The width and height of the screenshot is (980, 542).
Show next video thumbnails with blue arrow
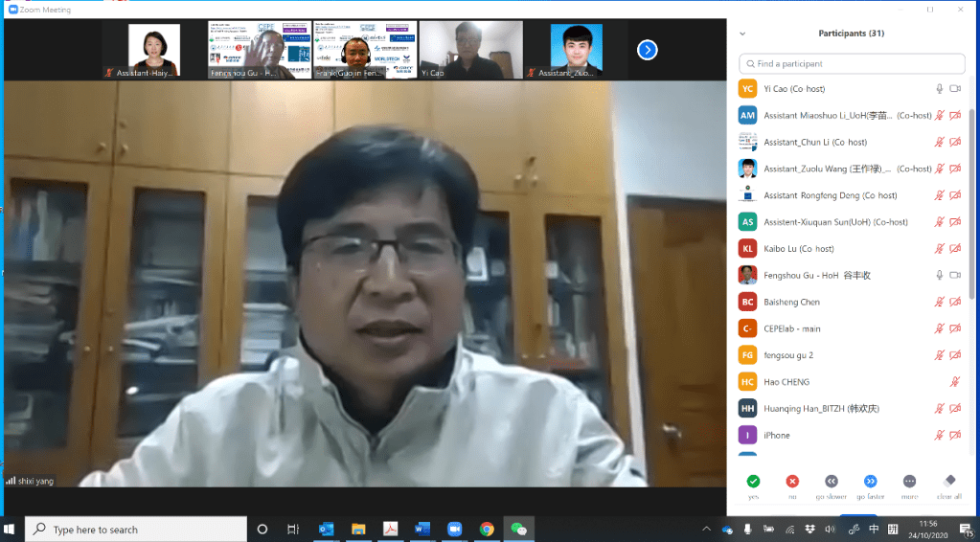[647, 50]
